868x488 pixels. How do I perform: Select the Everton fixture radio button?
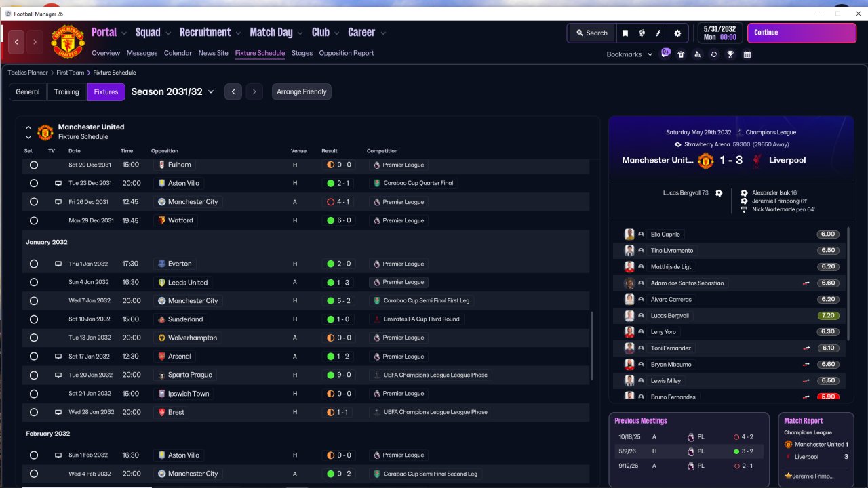coord(34,264)
